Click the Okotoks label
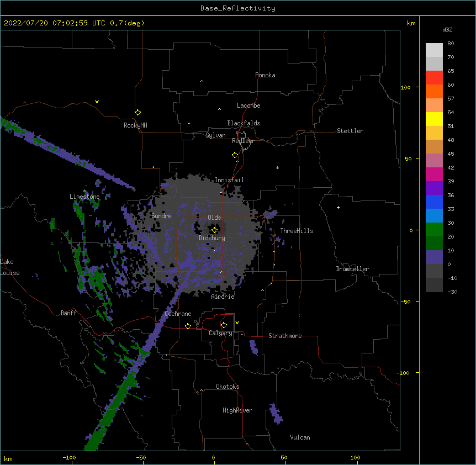Viewport: 476px width, 465px height. pyautogui.click(x=228, y=387)
